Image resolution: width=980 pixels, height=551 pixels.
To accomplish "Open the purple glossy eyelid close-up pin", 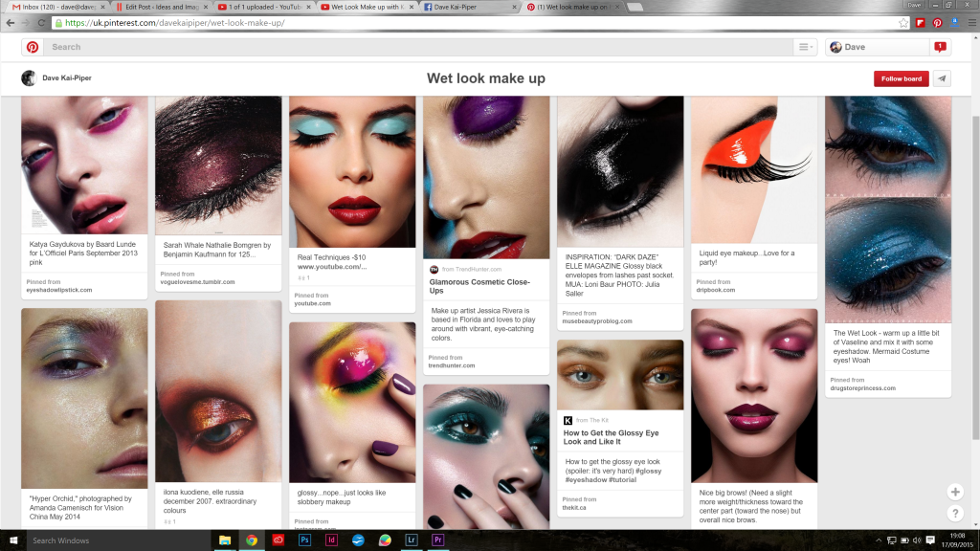I will point(486,177).
